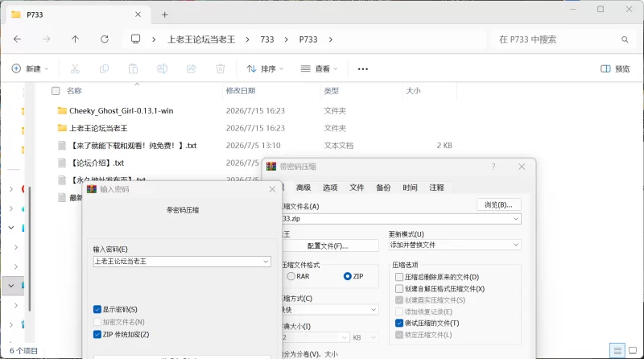
Task: Go back in Explorer navigation
Action: click(x=17, y=39)
